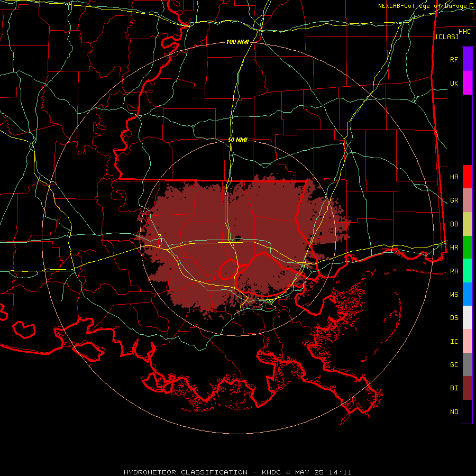Click the DS white legend swatch
This screenshot has width=476, height=476.
467,317
